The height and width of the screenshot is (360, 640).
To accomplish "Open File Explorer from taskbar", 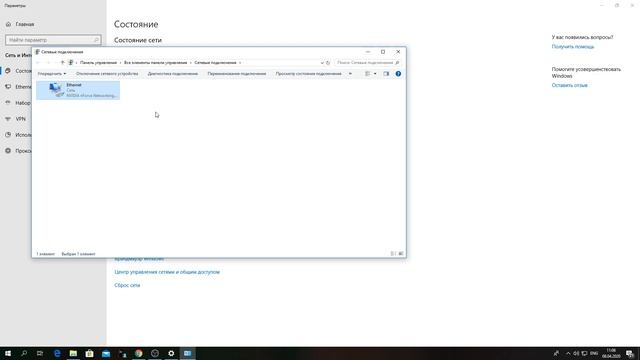I will pos(73,353).
